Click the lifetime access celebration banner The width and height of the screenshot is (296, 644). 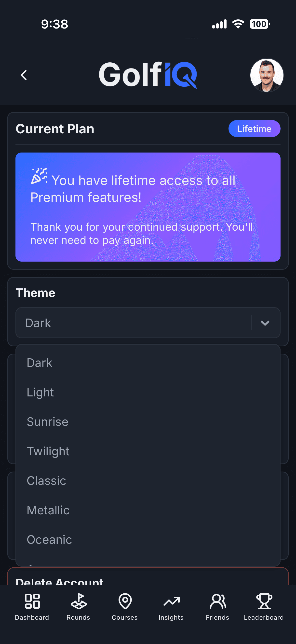pos(148,207)
